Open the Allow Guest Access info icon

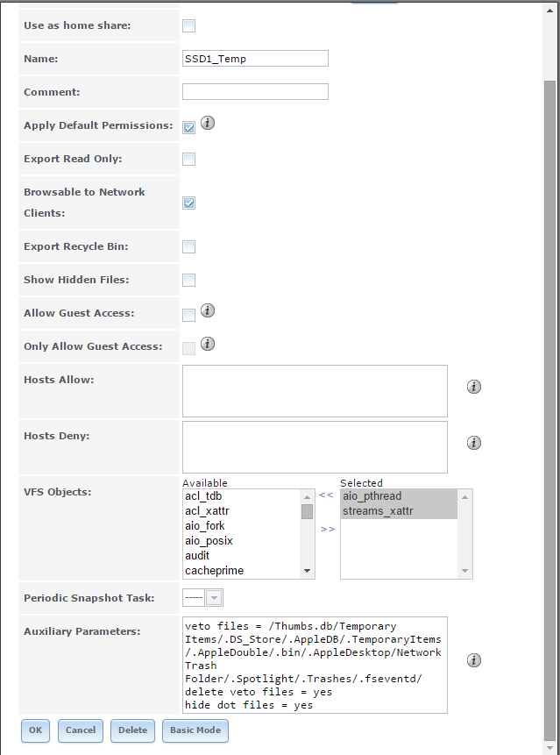208,310
